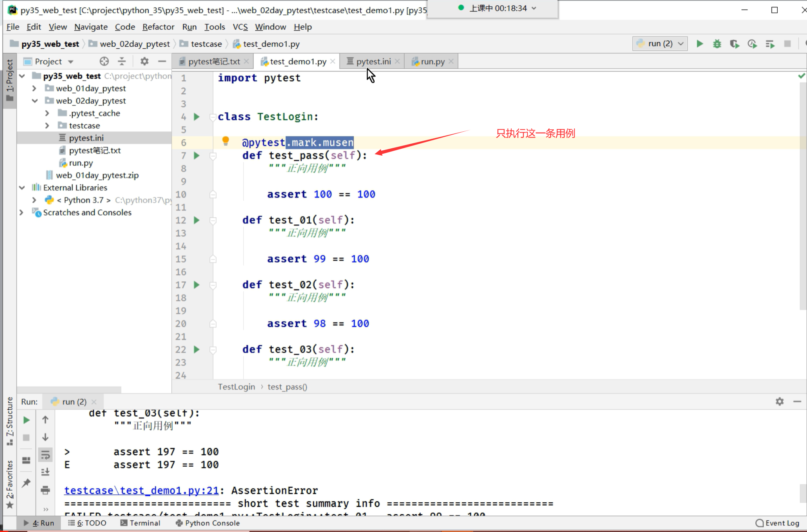
Task: Open the Terminal tool window button
Action: pos(140,523)
